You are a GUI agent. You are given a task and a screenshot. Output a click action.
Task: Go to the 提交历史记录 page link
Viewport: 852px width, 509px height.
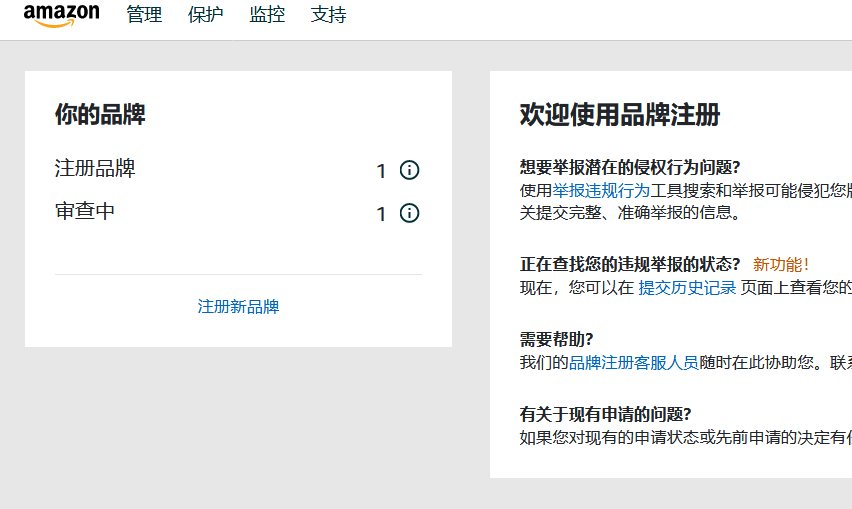(687, 288)
